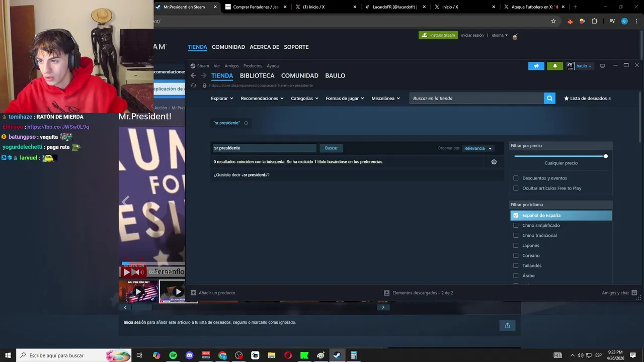Open Chrome media control icon
The width and height of the screenshot is (644, 362).
point(612,21)
